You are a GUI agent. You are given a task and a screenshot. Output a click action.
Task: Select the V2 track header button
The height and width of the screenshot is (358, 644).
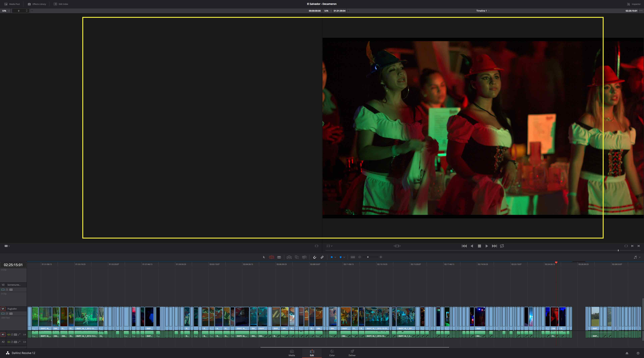pos(3,285)
